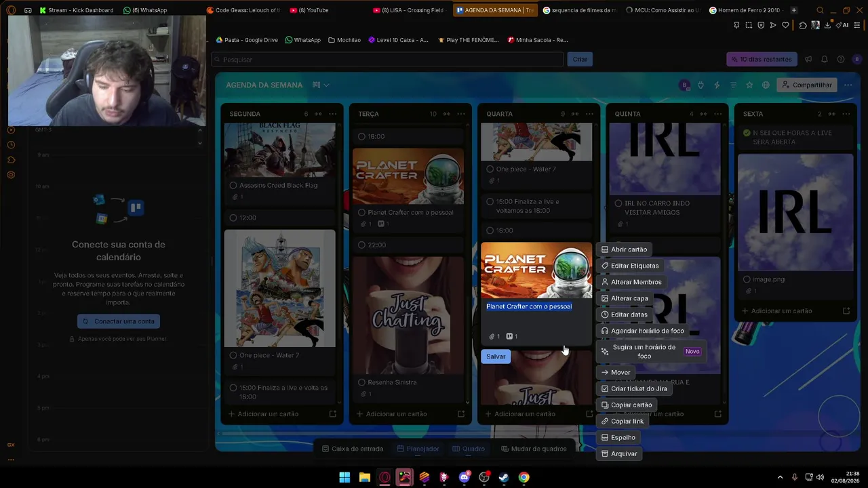Open the board filter icon
868x488 pixels.
coord(733,85)
